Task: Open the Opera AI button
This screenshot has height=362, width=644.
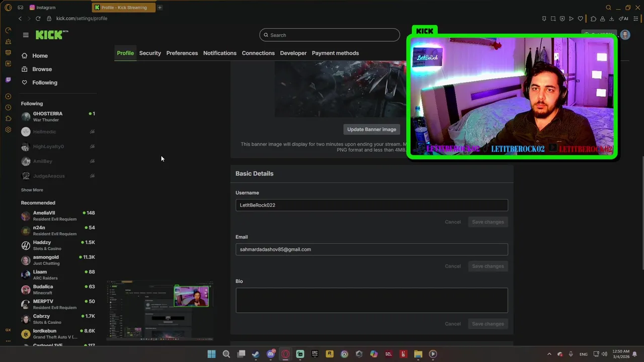Action: (623, 19)
